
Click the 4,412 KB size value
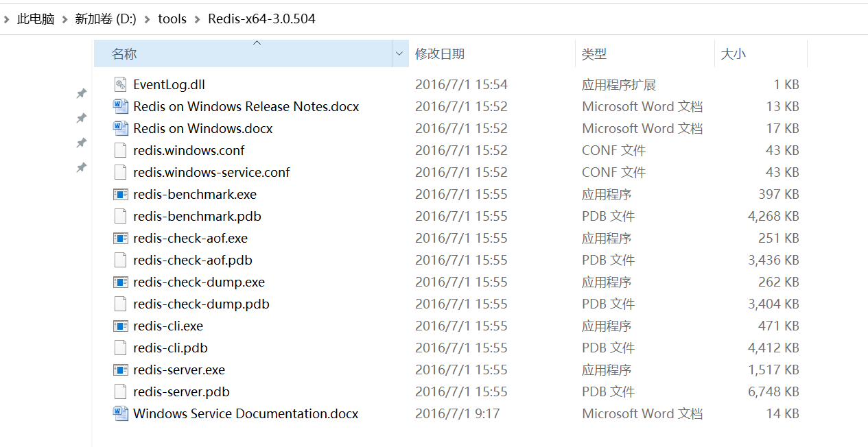(773, 348)
